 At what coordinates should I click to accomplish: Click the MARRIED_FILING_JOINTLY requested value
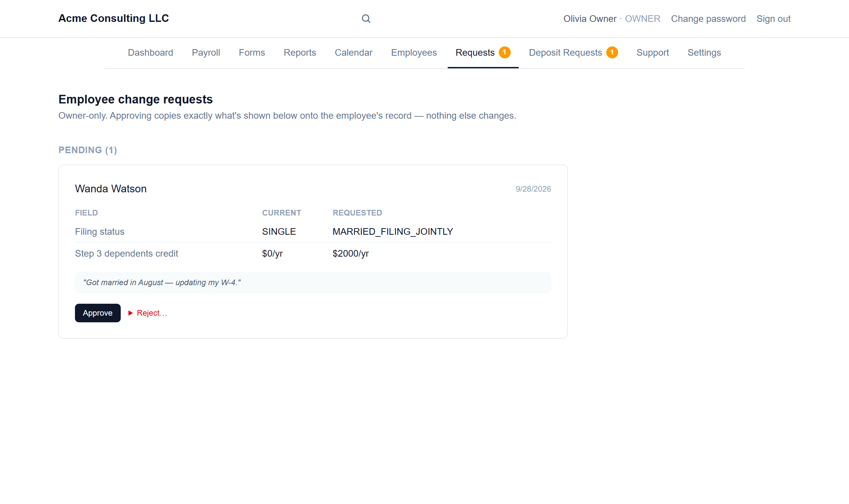(x=393, y=232)
